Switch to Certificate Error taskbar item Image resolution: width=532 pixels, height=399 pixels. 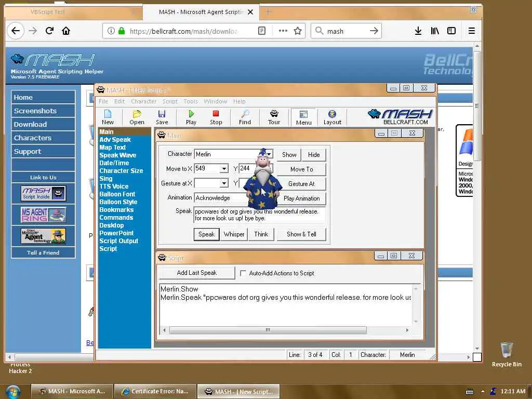point(155,392)
